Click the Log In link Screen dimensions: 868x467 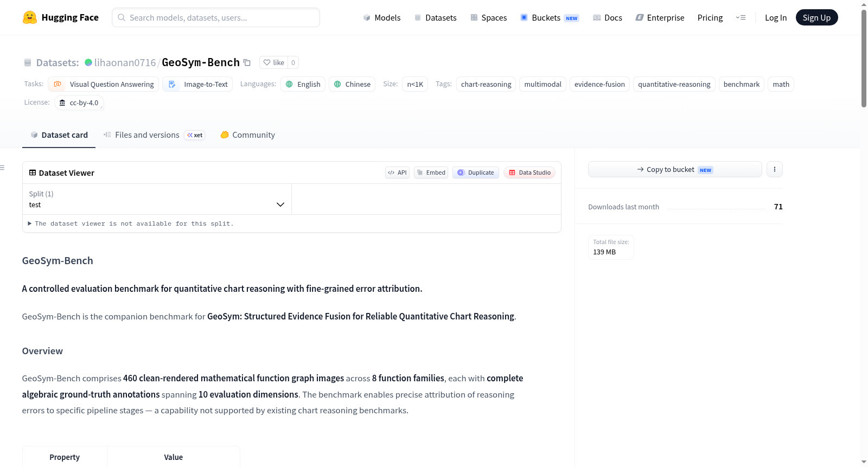pos(776,18)
